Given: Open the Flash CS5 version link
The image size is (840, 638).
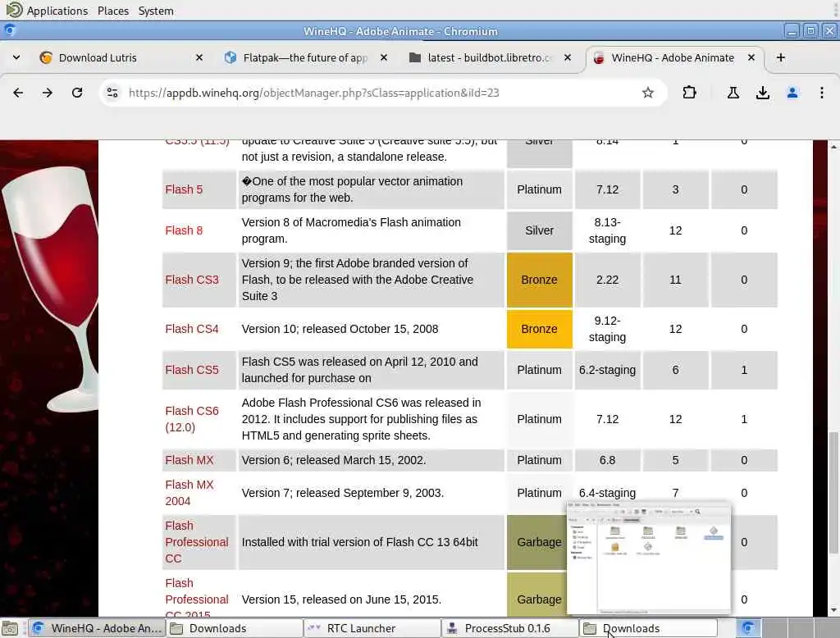Looking at the screenshot, I should point(192,370).
